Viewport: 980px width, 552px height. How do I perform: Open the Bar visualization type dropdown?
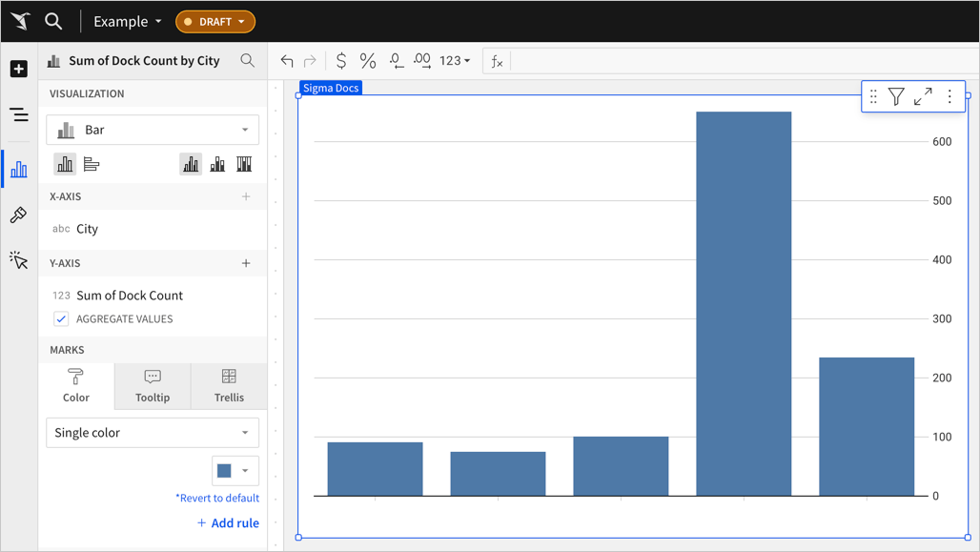tap(153, 130)
